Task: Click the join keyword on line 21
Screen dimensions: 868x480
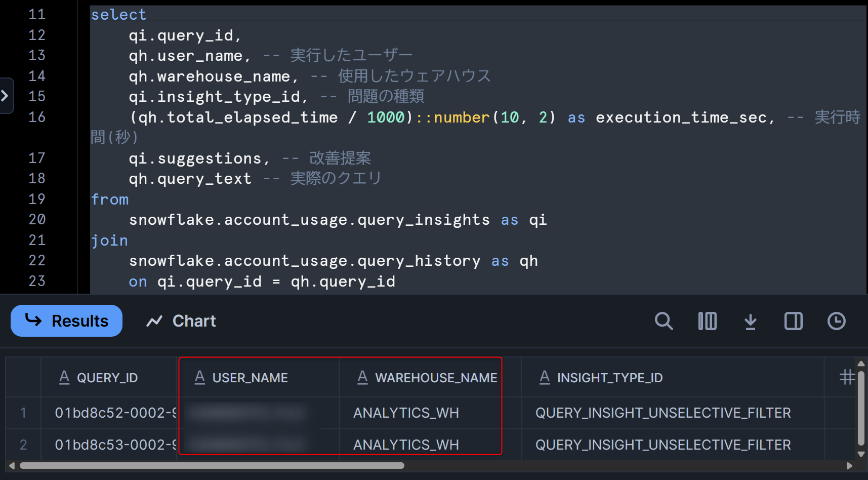Action: (x=109, y=241)
